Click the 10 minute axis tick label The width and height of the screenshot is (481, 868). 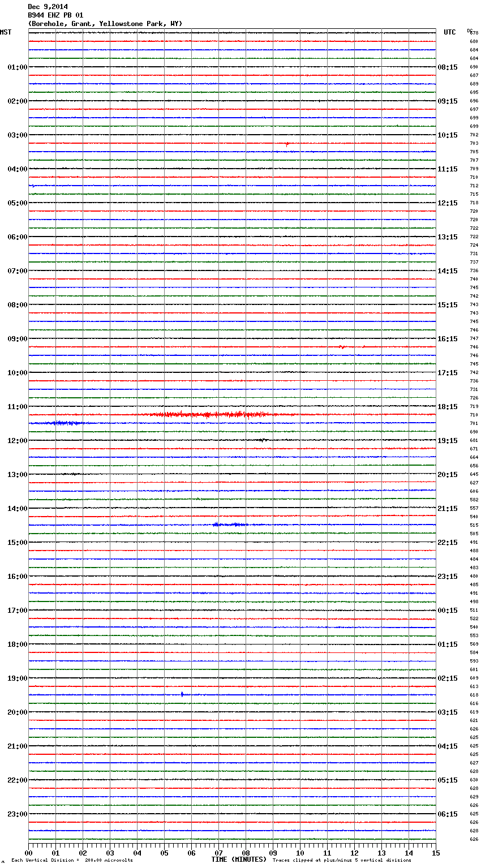click(x=300, y=853)
